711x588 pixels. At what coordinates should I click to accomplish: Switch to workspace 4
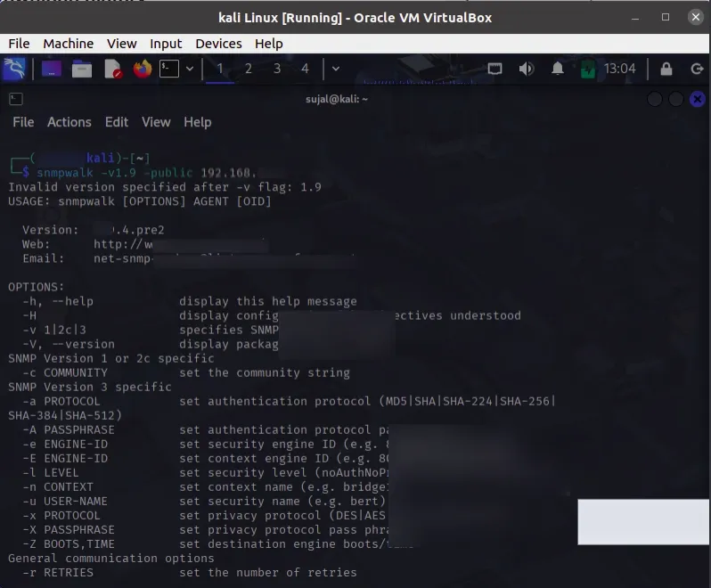tap(306, 69)
